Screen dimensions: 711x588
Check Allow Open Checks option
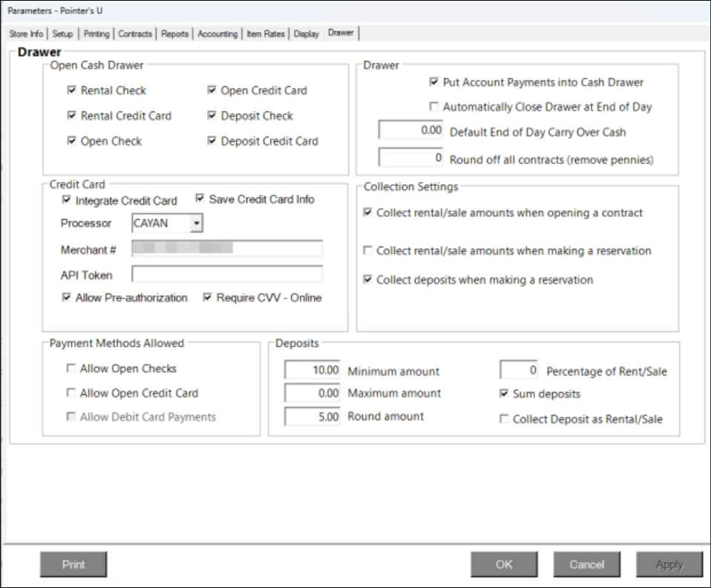(x=71, y=368)
